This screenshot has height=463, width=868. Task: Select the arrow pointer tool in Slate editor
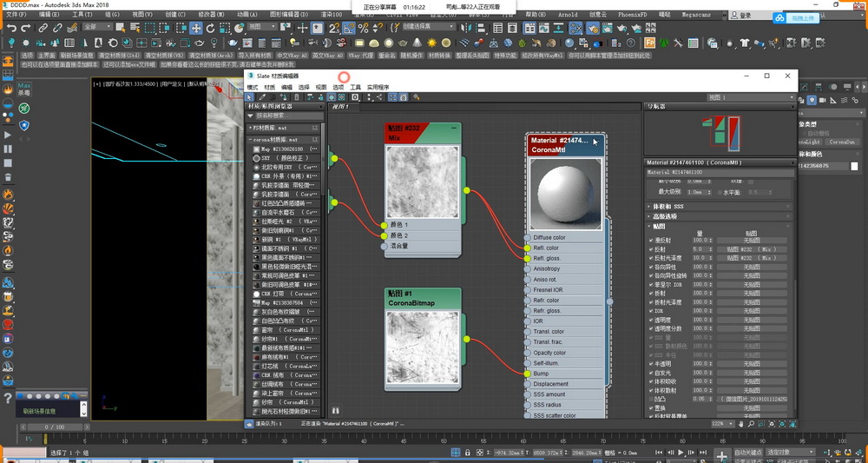pos(250,97)
